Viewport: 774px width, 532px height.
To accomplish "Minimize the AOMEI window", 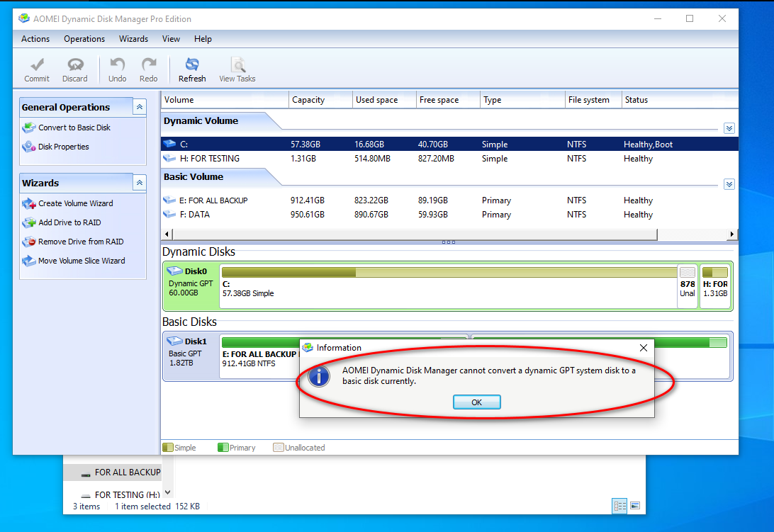I will (658, 18).
